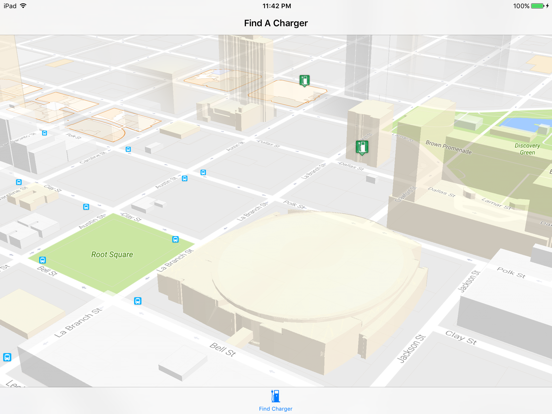Tap the transit stop icon at Root Square's Bell St corner
This screenshot has width=552, height=414.
pos(42,260)
